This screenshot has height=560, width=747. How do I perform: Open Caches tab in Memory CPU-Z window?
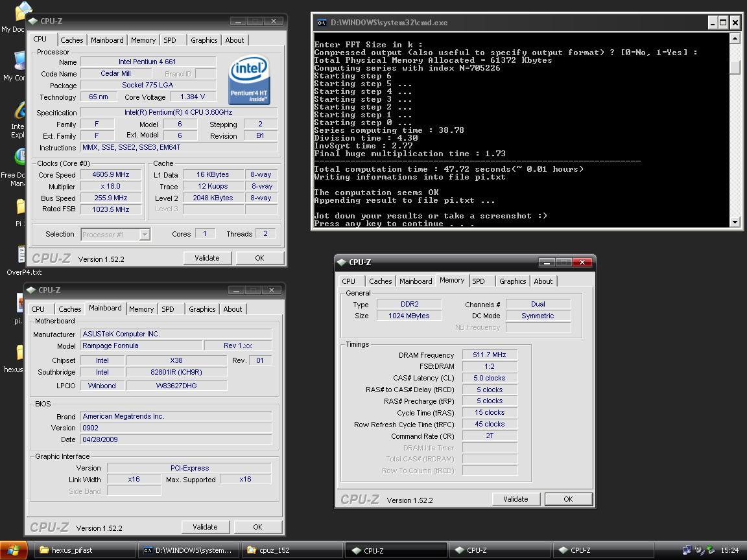pyautogui.click(x=381, y=281)
